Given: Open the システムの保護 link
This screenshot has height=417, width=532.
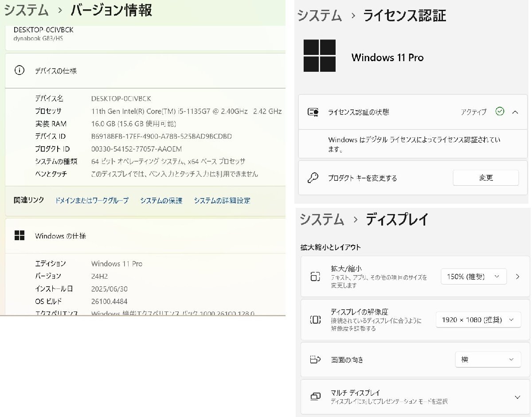Looking at the screenshot, I should [161, 200].
